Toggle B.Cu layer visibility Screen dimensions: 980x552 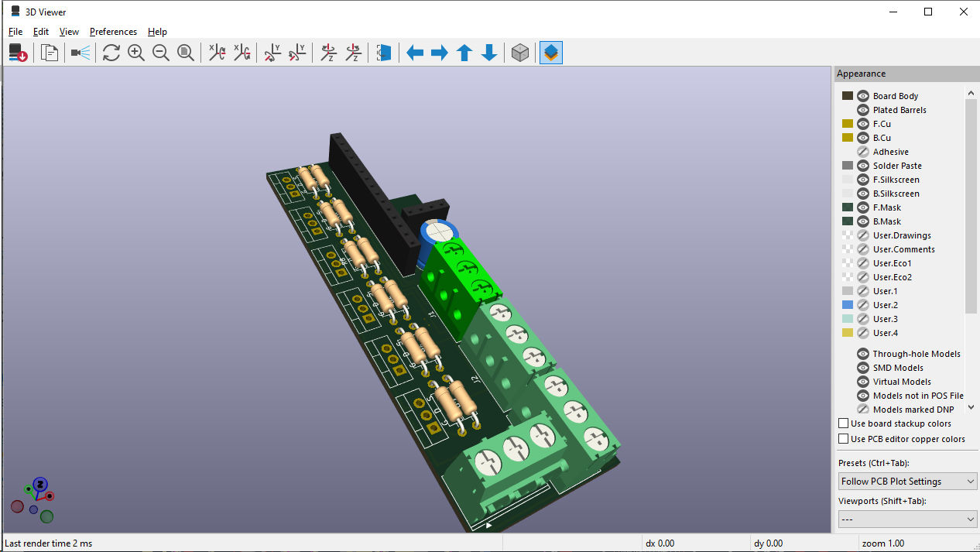[x=863, y=138]
